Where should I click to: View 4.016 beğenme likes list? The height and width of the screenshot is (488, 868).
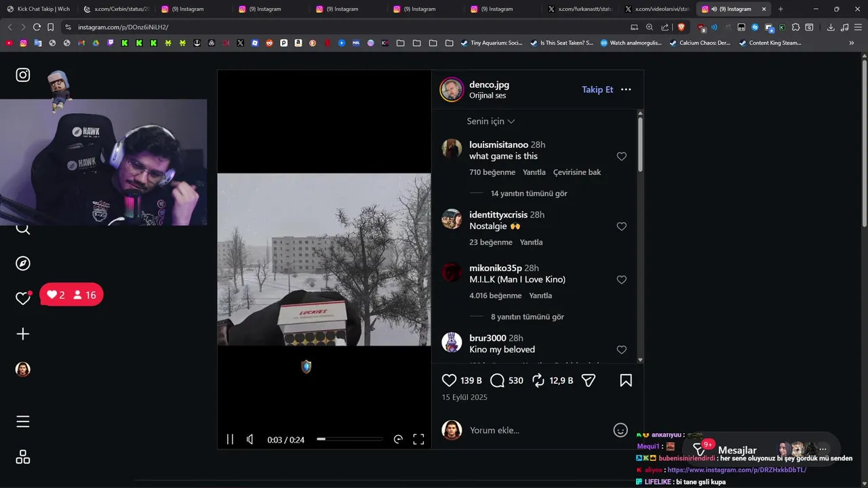point(496,296)
